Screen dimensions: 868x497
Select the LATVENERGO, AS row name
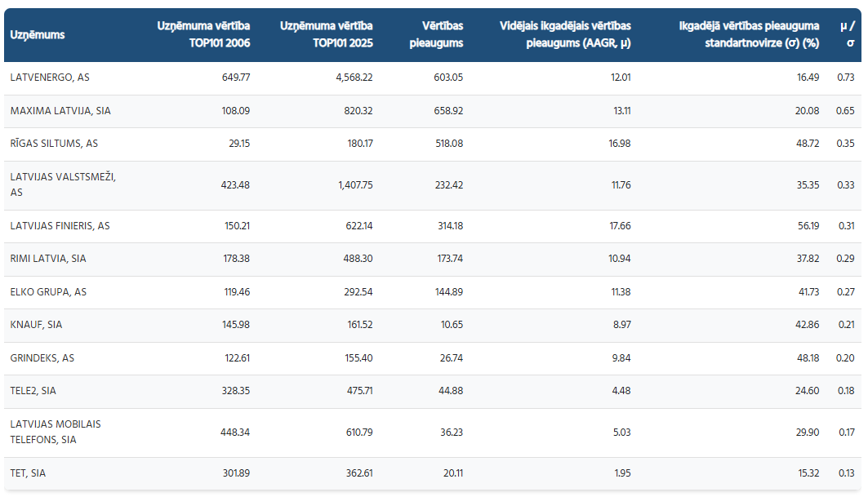click(50, 77)
